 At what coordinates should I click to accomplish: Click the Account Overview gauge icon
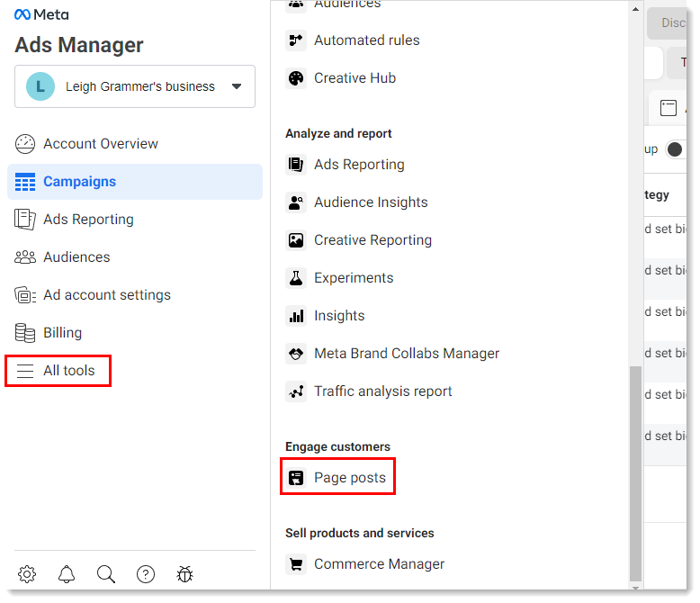[25, 144]
